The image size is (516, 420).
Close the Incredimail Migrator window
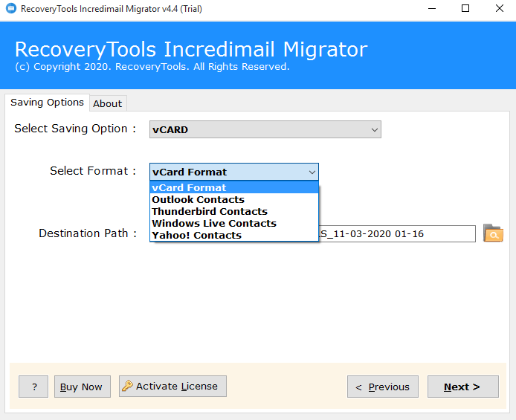[x=499, y=9]
